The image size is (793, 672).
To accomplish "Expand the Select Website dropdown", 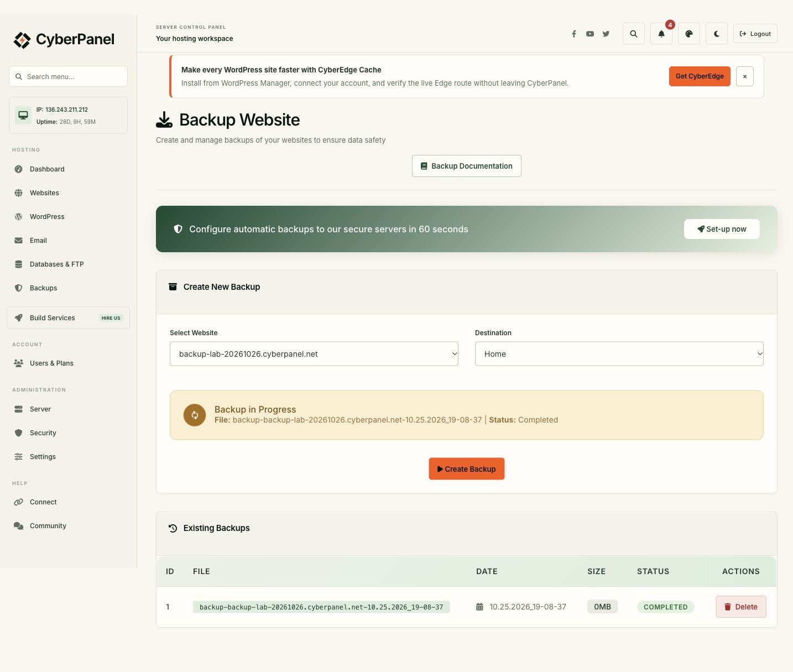I will point(314,354).
